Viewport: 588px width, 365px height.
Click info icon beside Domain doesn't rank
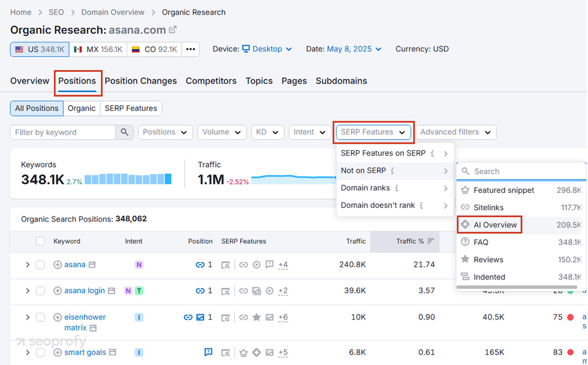pyautogui.click(x=422, y=205)
